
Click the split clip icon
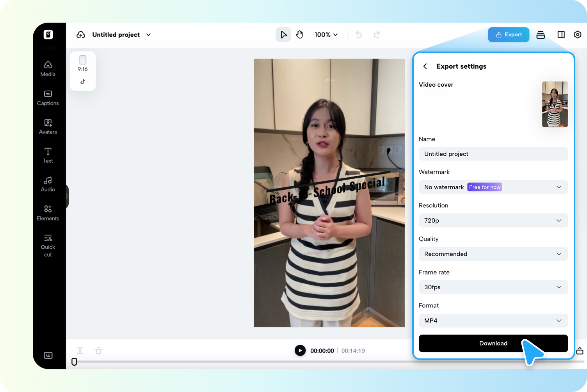pyautogui.click(x=80, y=351)
